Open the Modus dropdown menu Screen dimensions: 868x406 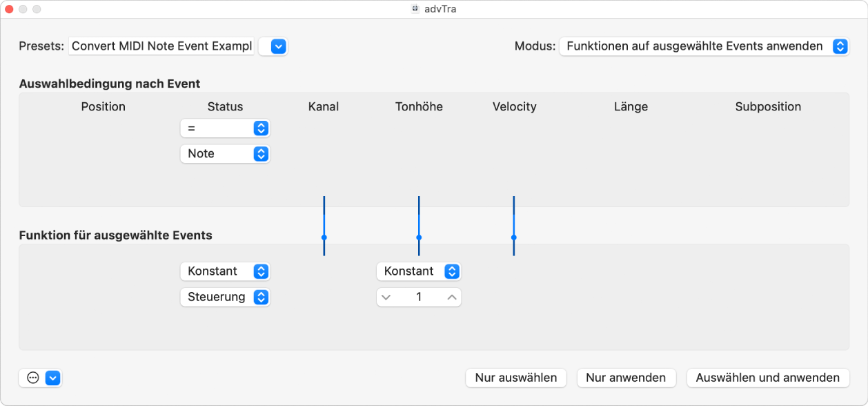(704, 46)
